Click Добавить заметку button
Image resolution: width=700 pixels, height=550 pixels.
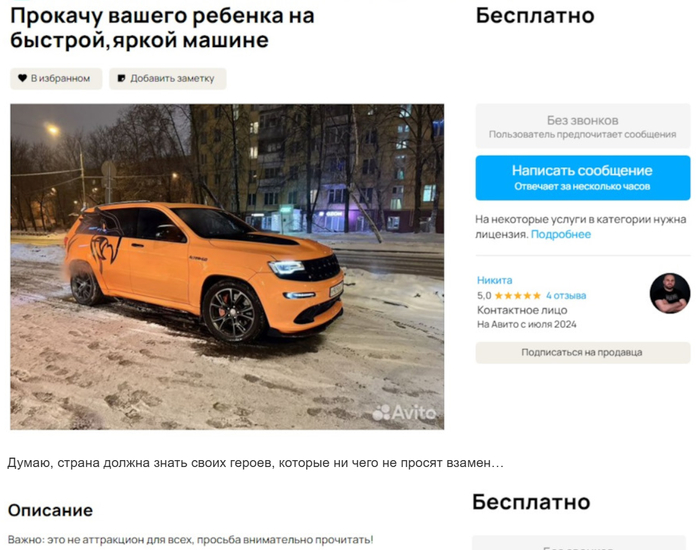pyautogui.click(x=168, y=79)
